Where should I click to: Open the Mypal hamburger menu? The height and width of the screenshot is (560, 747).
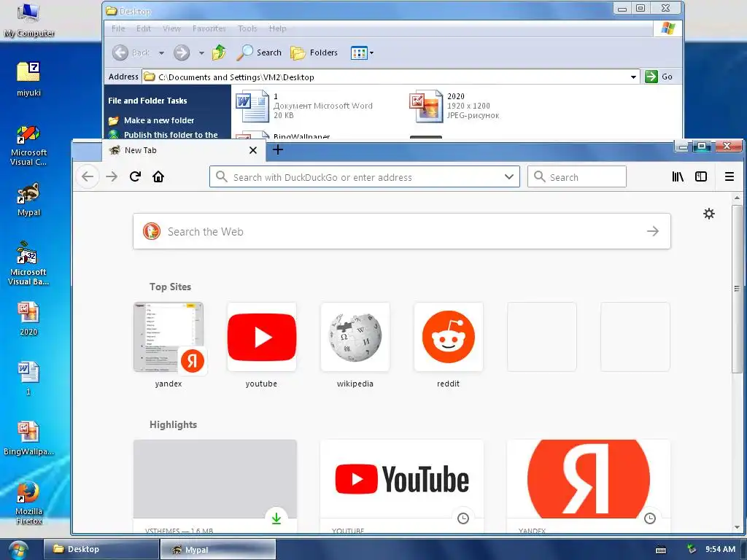pos(729,176)
